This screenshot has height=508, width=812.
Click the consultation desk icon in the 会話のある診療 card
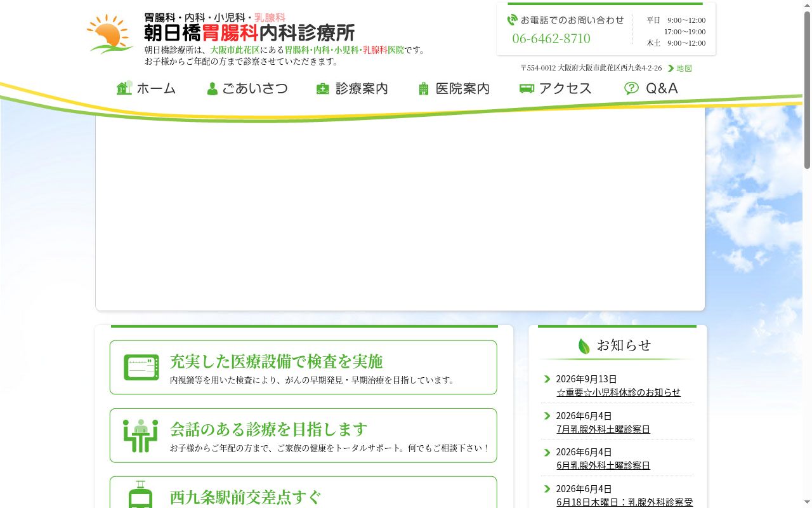pos(141,436)
